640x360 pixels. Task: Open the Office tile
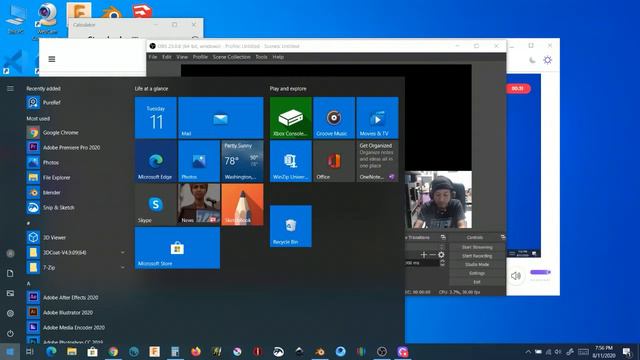tap(334, 161)
